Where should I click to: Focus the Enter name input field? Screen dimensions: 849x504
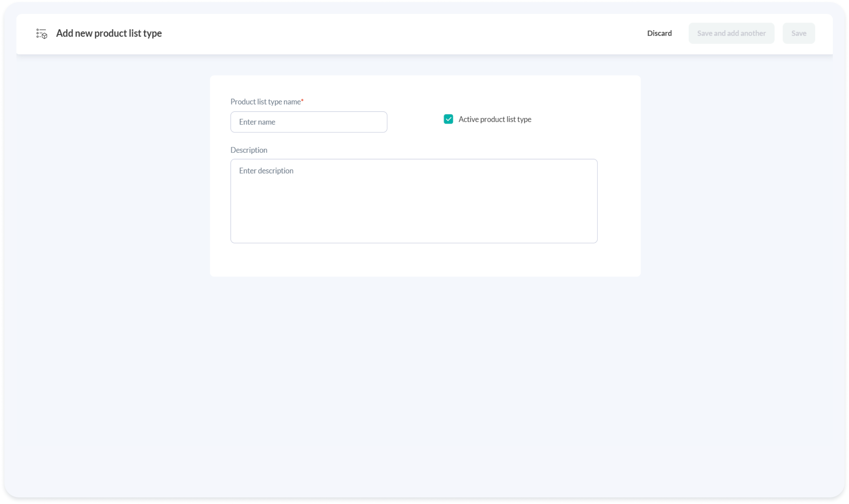(309, 122)
